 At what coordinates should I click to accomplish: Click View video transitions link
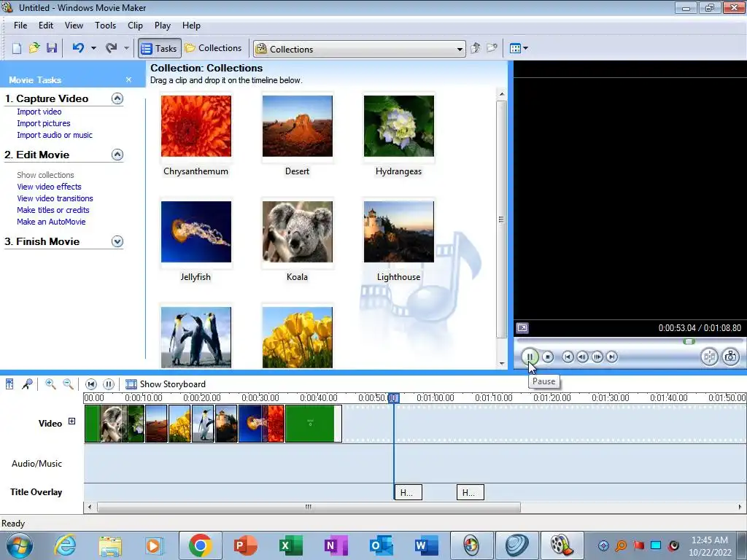pos(55,198)
